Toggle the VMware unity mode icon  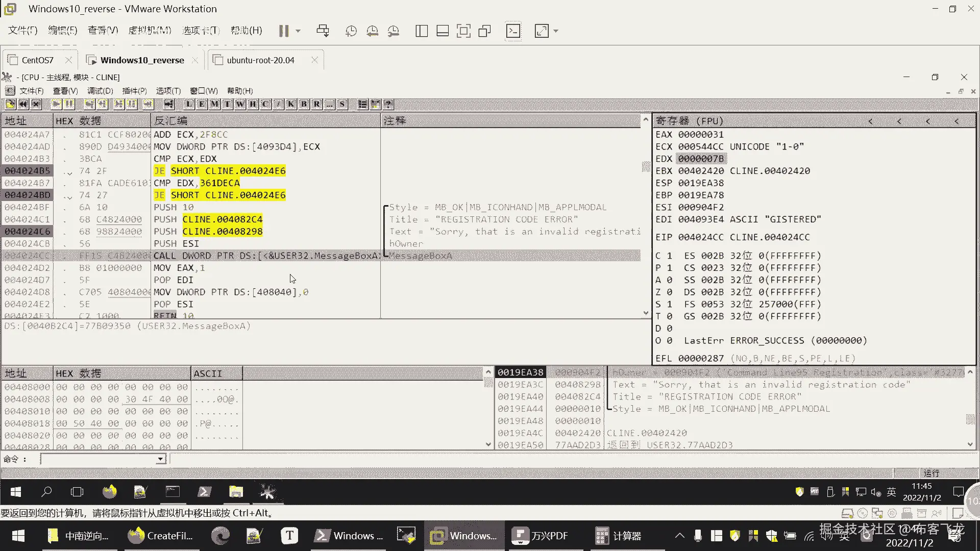pyautogui.click(x=484, y=31)
